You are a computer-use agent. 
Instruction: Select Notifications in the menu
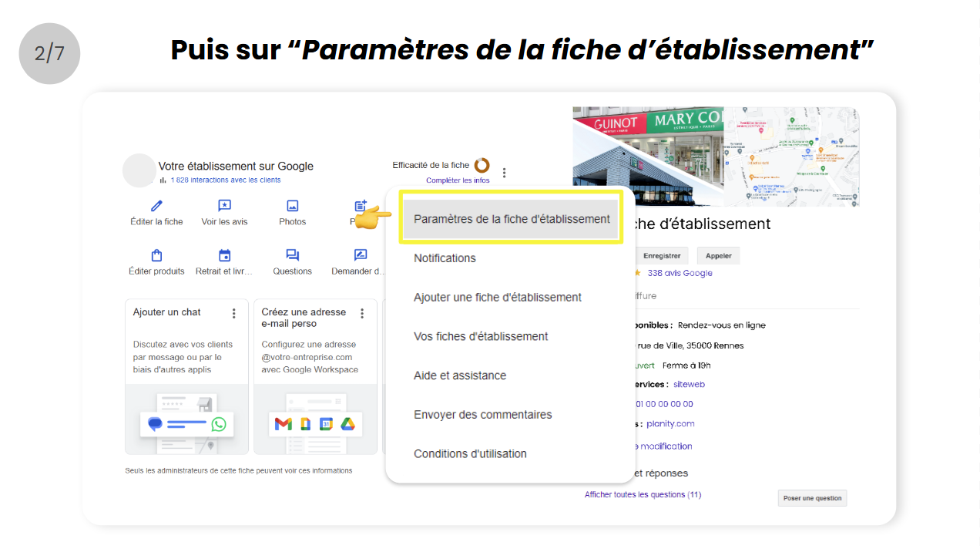pyautogui.click(x=445, y=258)
